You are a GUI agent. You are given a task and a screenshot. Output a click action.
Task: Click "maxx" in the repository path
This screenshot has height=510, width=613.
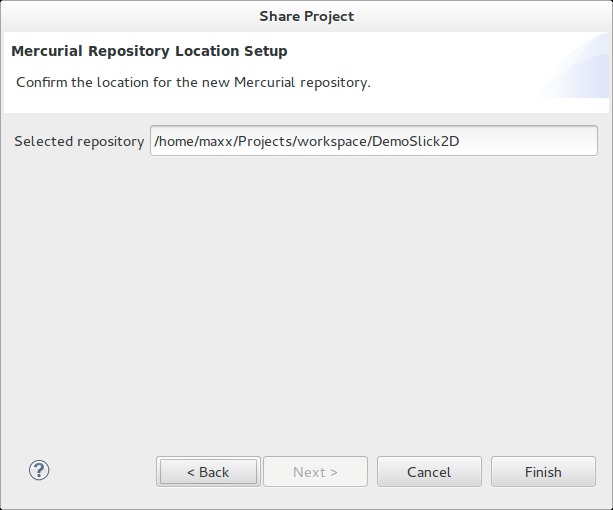click(214, 141)
